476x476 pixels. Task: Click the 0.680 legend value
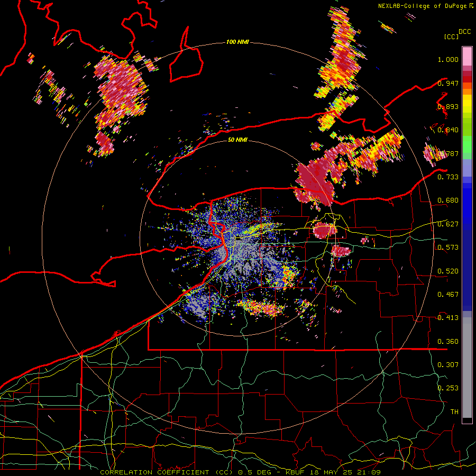448,200
